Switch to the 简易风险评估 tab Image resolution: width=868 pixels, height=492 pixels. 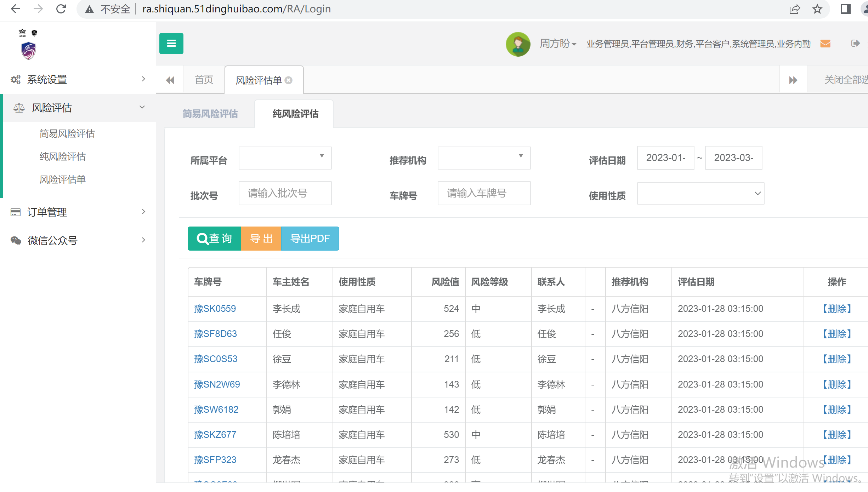210,114
